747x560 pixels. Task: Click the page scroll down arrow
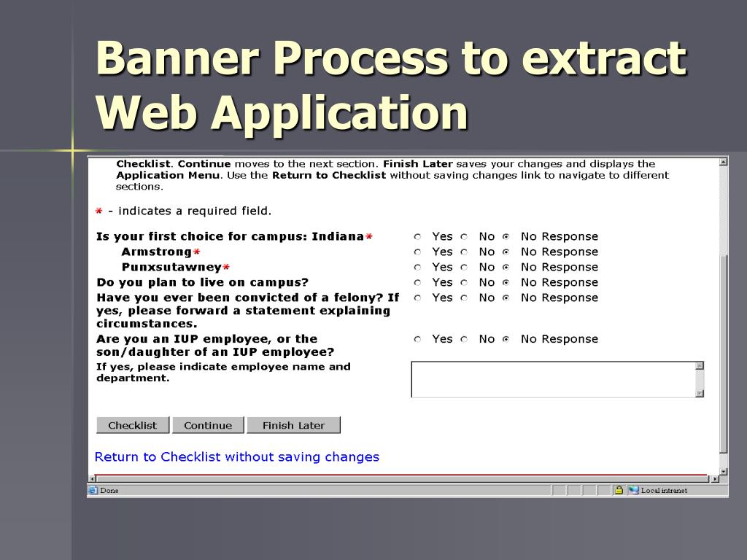723,471
